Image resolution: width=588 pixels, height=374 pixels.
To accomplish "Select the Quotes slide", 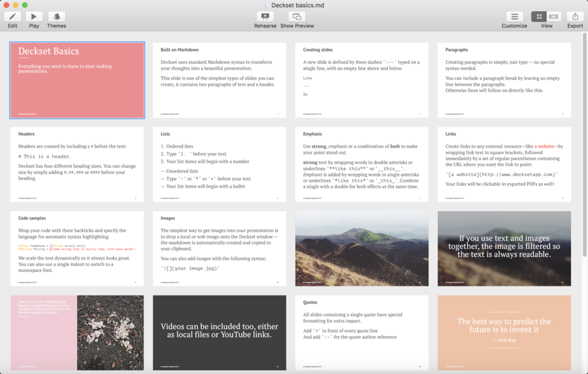I will (x=362, y=333).
